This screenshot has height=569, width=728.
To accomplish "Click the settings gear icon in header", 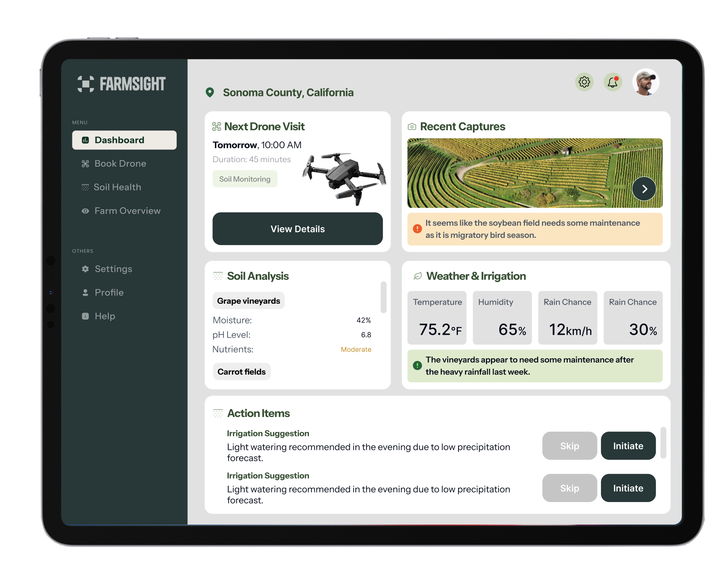I will point(584,82).
